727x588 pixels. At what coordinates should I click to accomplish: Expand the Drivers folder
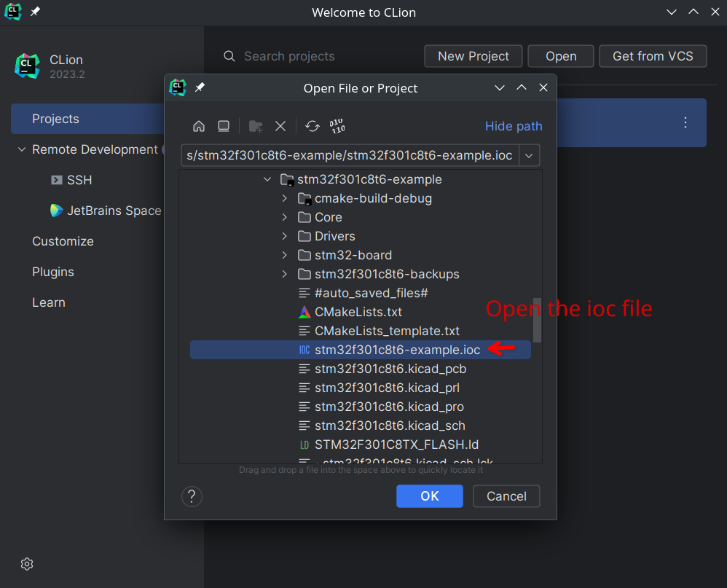284,237
